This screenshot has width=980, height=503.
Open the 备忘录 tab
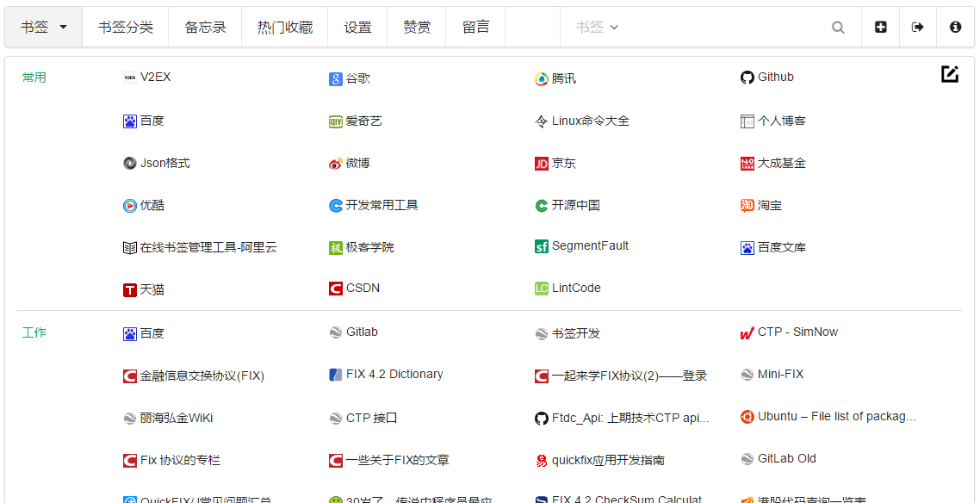click(x=205, y=28)
